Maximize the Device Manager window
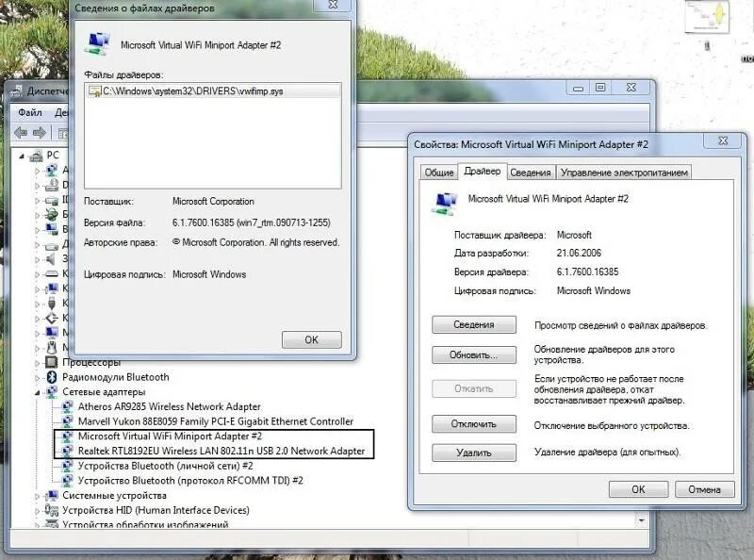Viewport: 754px width, 560px height. click(x=600, y=88)
